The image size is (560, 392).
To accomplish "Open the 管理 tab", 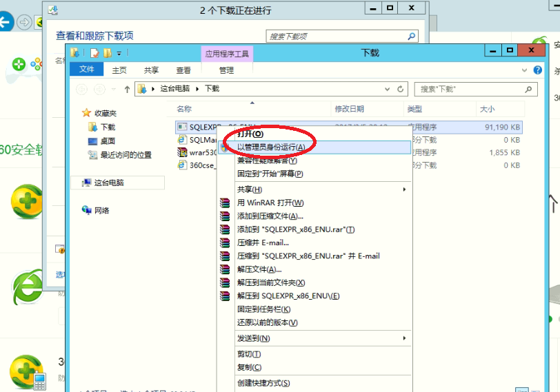I will tap(226, 70).
